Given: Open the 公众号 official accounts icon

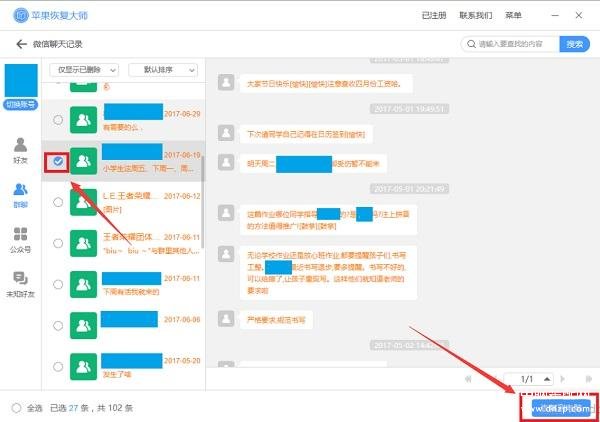Looking at the screenshot, I should coord(20,234).
